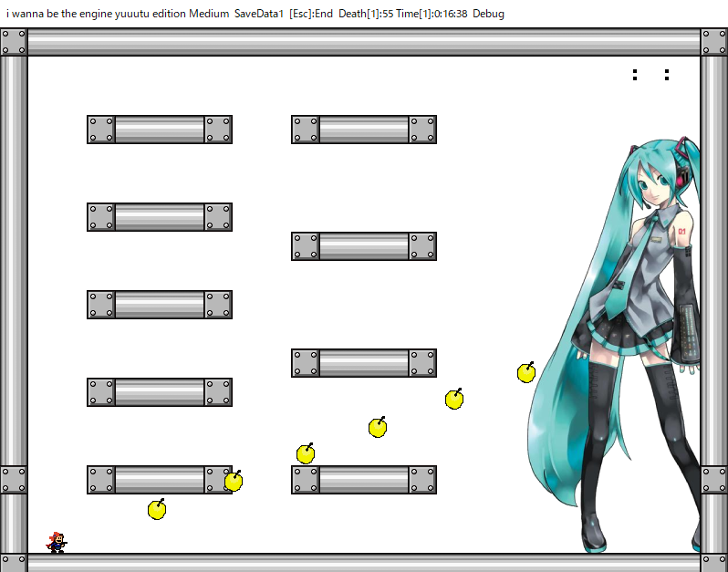Screen dimensions: 728x572
Task: Click the highest yellow apple nearest Miku's hair
Action: click(x=526, y=372)
